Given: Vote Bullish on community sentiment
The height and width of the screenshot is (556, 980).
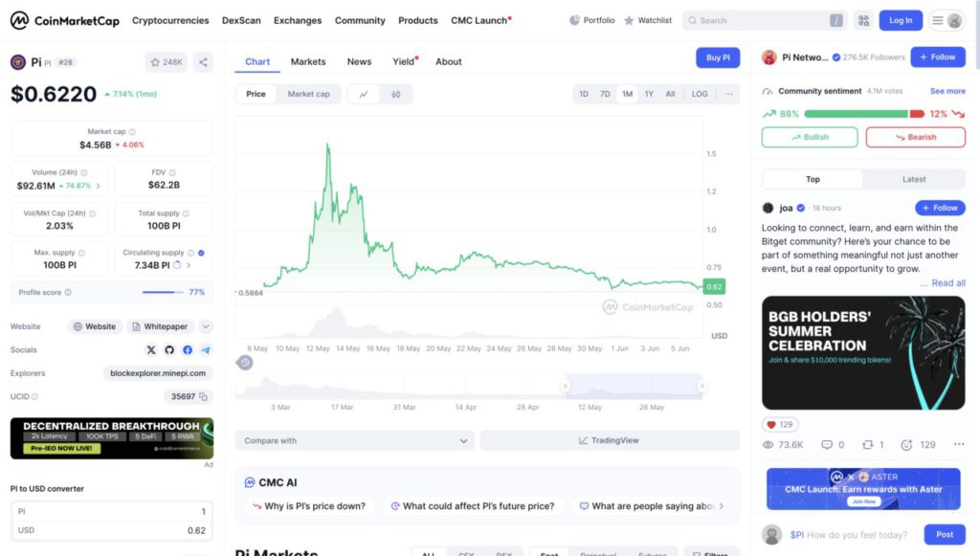Looking at the screenshot, I should 810,137.
